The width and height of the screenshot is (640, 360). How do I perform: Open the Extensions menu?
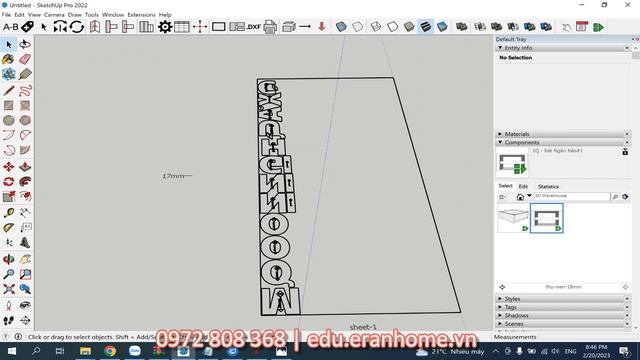tap(141, 15)
